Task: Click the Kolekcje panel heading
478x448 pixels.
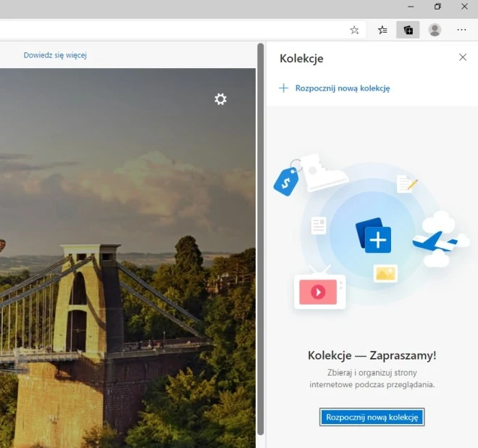Action: tap(301, 59)
